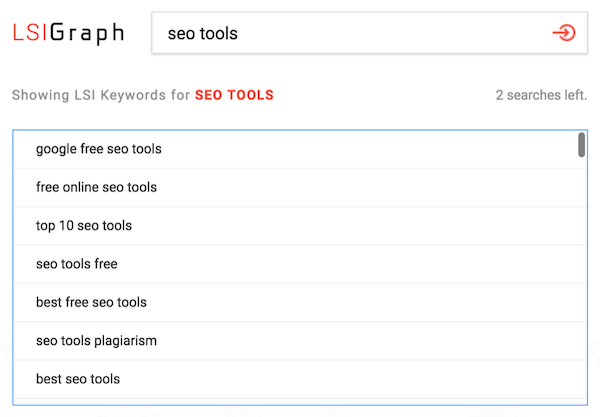Click the typed 'seo tools' query text
This screenshot has width=600, height=417.
point(203,34)
